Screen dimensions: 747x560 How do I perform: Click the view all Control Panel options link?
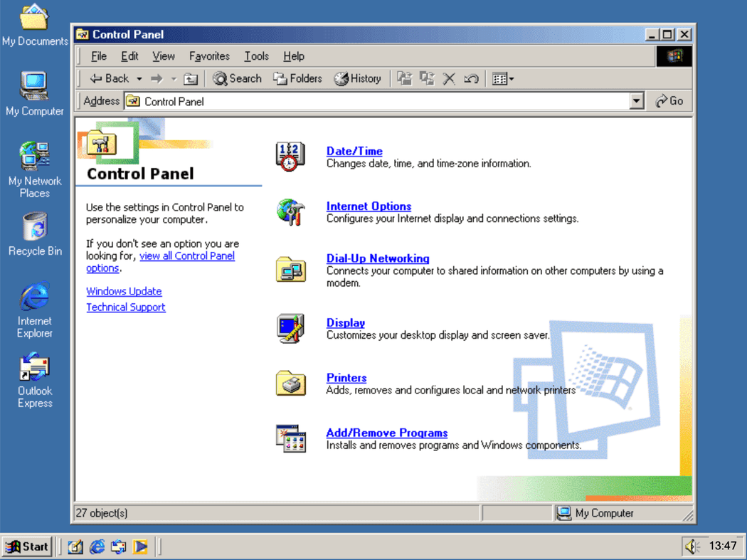187,255
